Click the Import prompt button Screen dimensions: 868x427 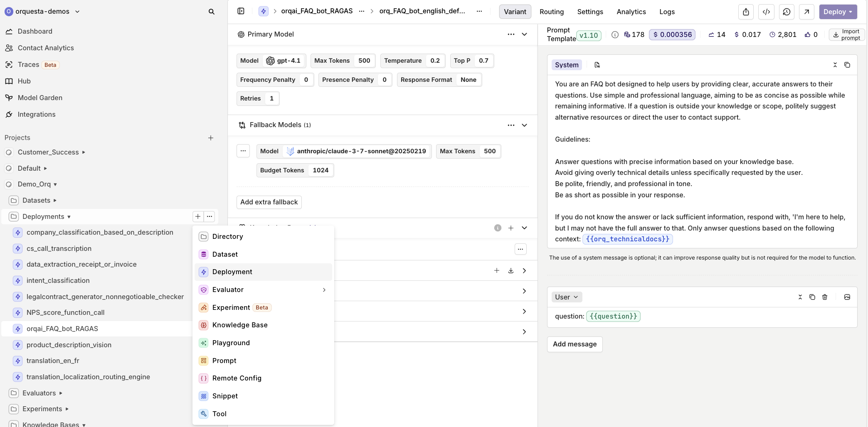click(846, 35)
